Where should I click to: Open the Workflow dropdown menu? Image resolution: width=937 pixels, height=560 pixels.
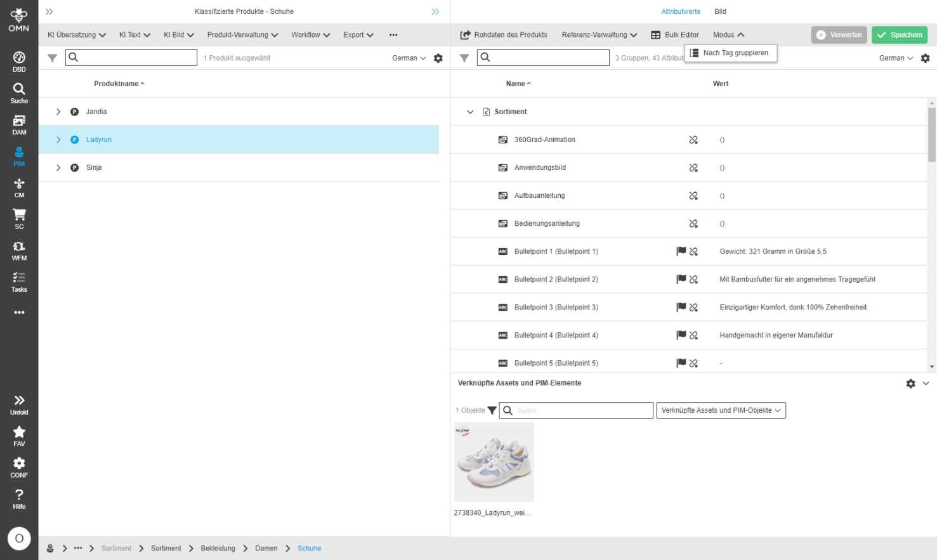(311, 35)
